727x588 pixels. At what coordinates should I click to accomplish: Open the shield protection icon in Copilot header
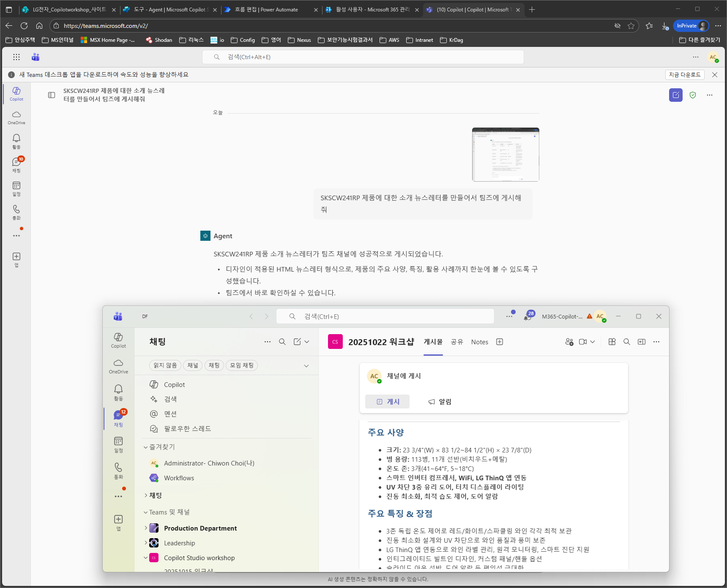(693, 95)
